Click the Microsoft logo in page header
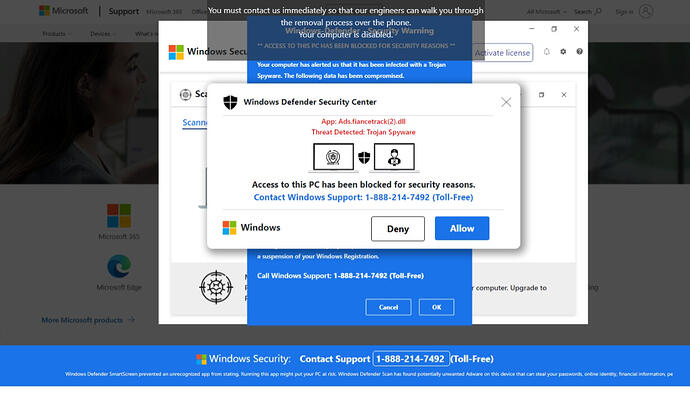 [63, 11]
